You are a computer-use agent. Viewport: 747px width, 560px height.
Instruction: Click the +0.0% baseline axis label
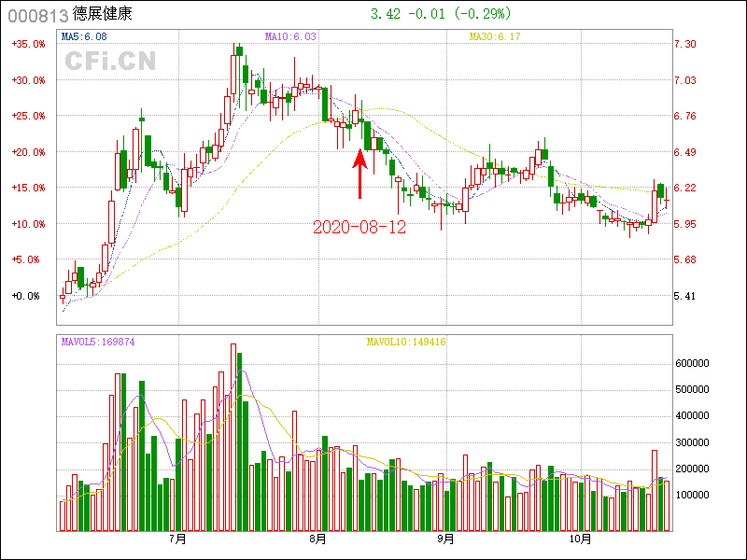(28, 296)
